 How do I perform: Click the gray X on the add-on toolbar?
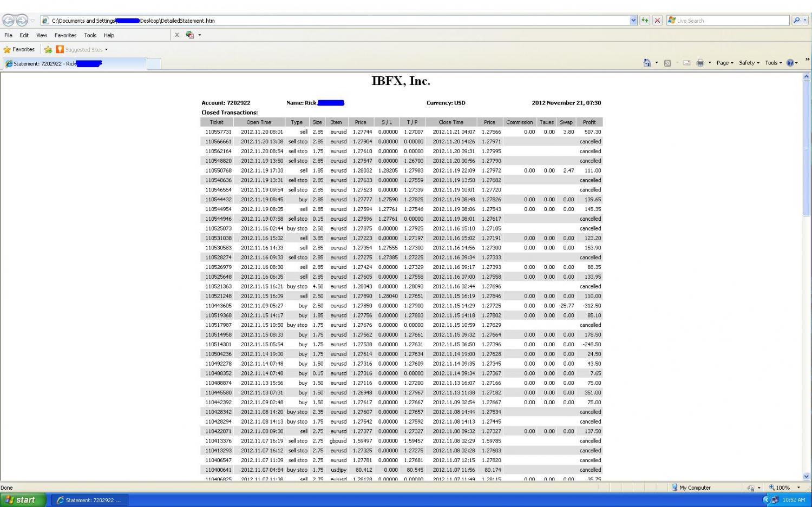[177, 35]
